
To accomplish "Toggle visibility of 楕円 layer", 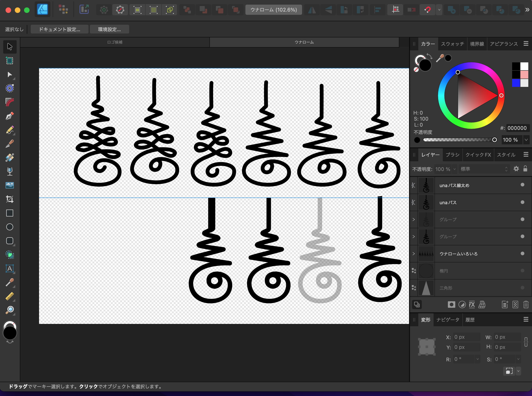I will (523, 271).
